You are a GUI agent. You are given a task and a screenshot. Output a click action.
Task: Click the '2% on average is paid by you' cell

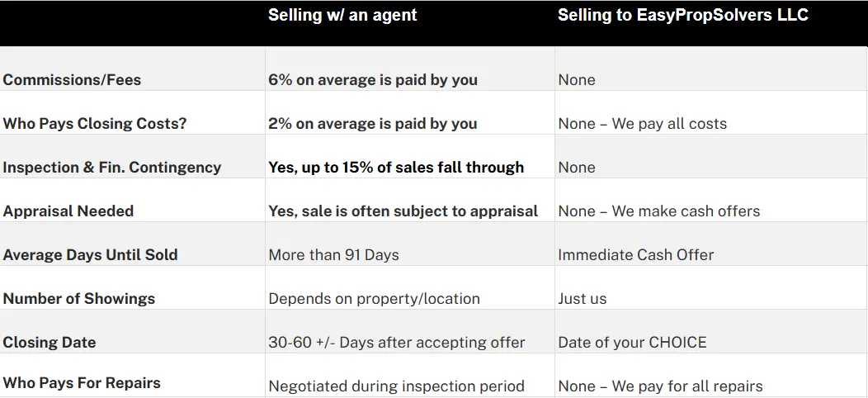[x=373, y=124]
